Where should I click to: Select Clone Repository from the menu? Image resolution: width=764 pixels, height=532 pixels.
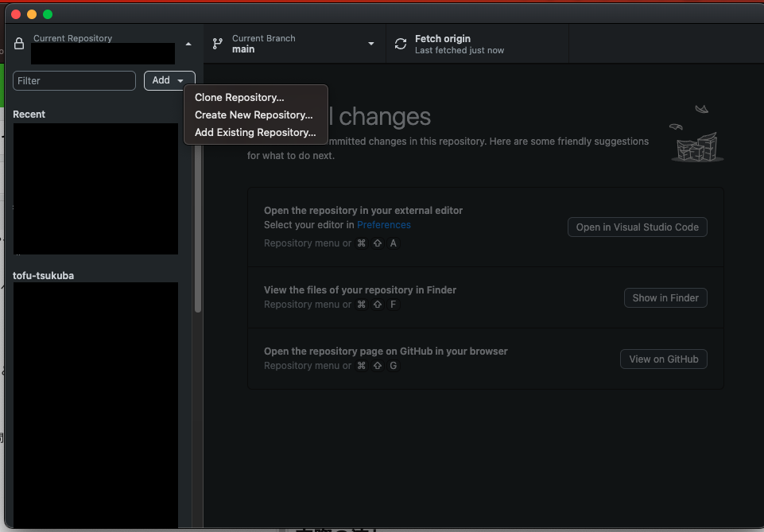(238, 97)
